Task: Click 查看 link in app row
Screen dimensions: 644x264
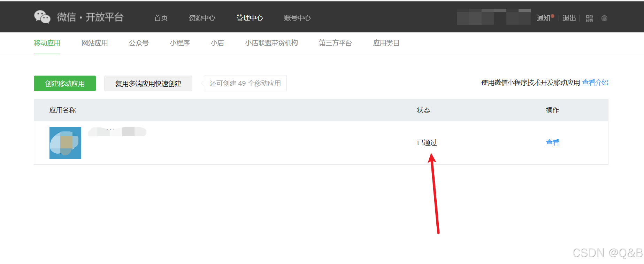Action: (552, 142)
